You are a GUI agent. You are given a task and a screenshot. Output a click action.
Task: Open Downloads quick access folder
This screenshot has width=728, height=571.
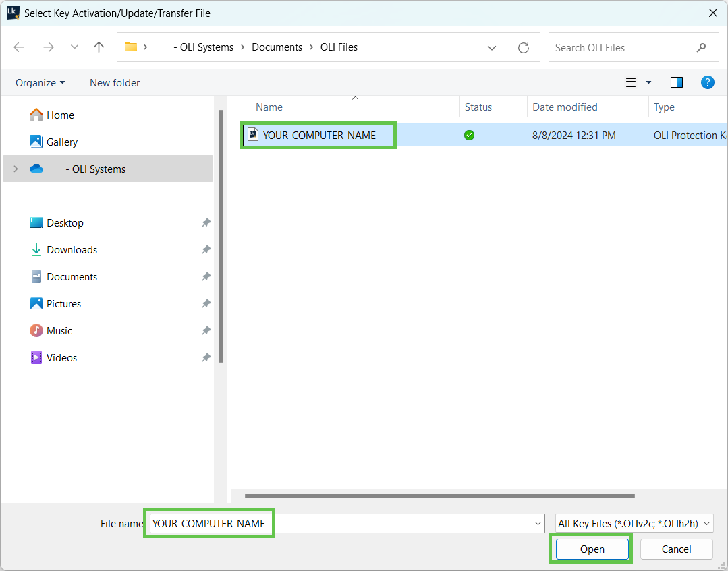pos(63,249)
